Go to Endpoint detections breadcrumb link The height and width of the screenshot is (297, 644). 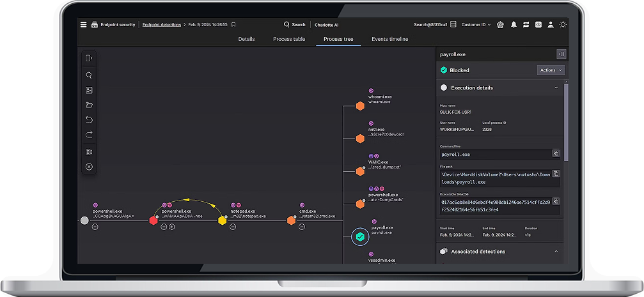point(161,25)
